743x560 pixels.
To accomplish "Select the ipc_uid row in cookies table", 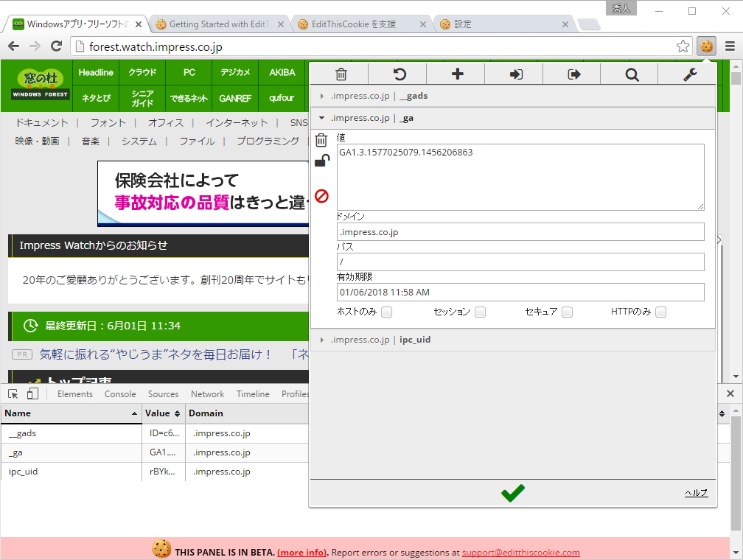I will (155, 472).
